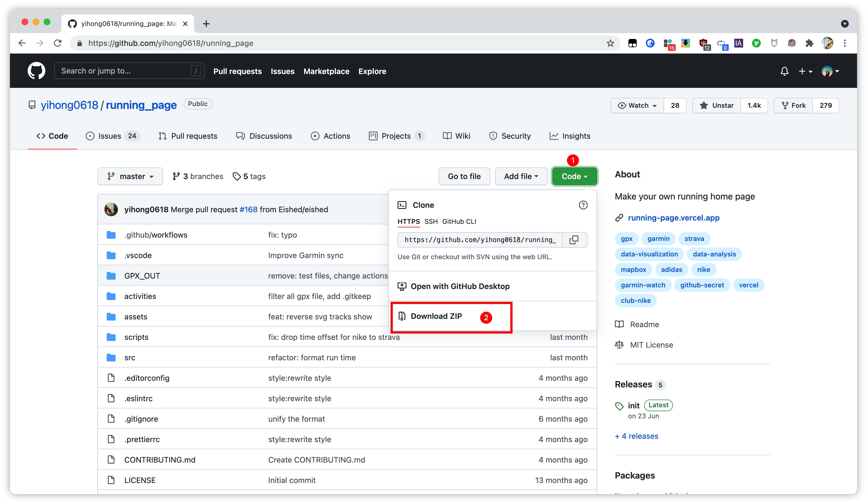Open the running-page.vercel.app link
The image size is (867, 504).
click(x=673, y=218)
